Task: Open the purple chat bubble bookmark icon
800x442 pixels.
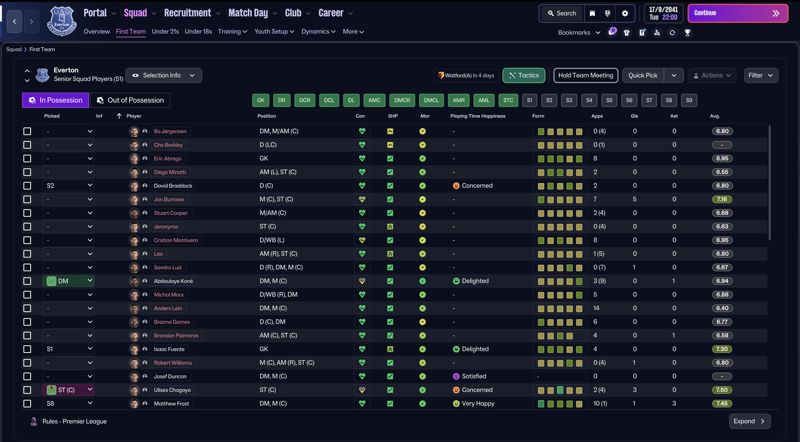Action: point(612,32)
